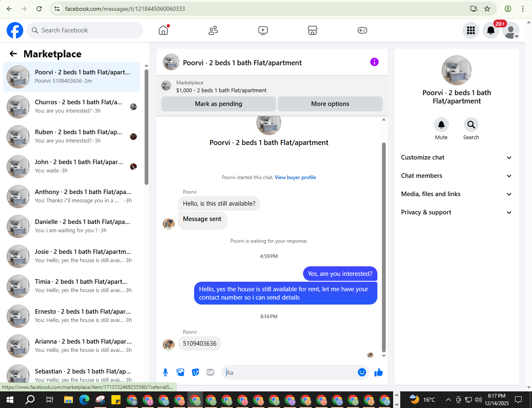
Task: Search in conversation via magnifier icon
Action: (x=471, y=125)
